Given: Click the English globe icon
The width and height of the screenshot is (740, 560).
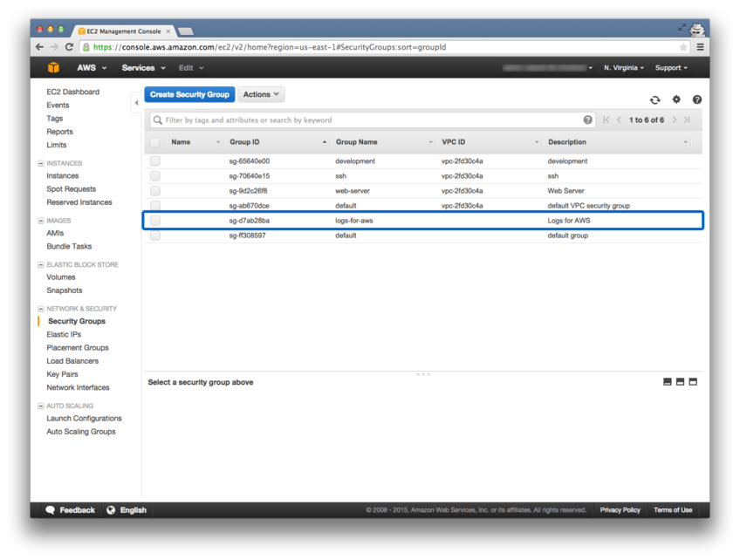Looking at the screenshot, I should pos(111,510).
